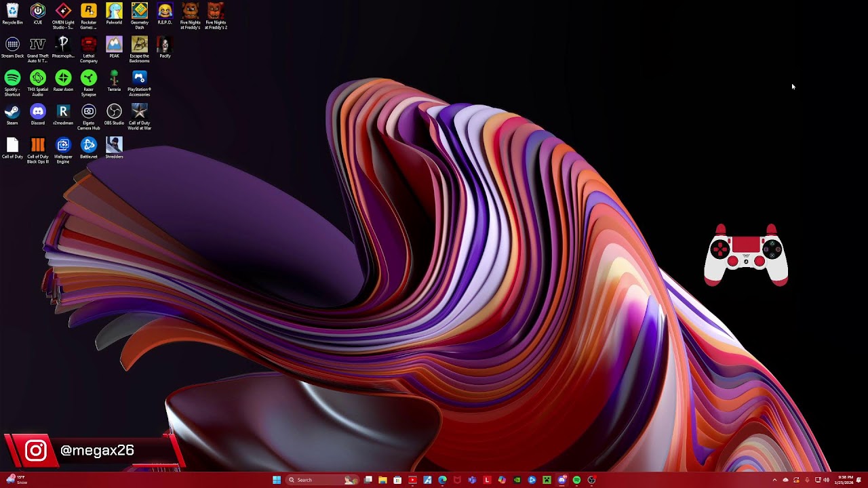Open THX Spatial Audio icon
This screenshot has width=868, height=488.
38,83
